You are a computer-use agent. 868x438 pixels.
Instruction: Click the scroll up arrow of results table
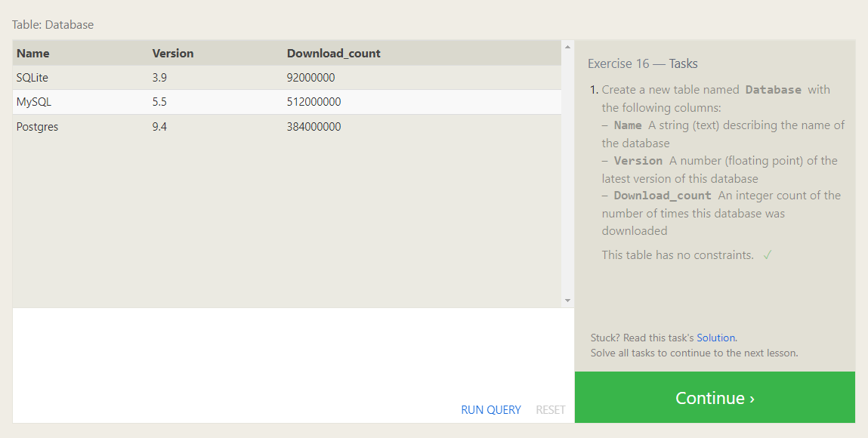pos(567,48)
